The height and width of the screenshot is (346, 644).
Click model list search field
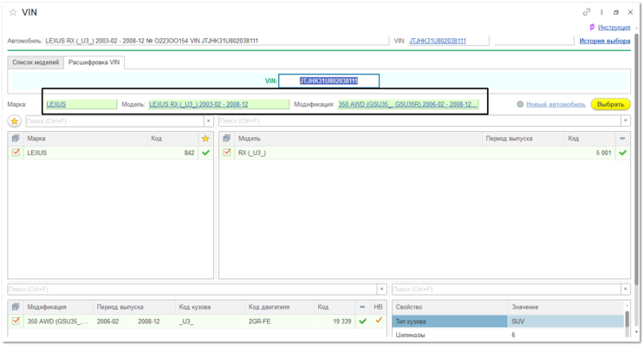coord(420,121)
